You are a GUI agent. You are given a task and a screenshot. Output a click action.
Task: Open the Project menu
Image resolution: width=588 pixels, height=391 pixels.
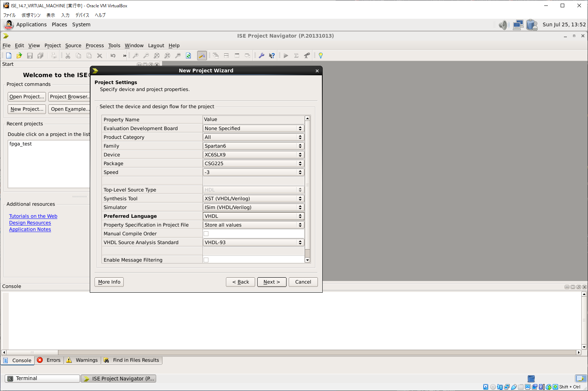point(53,45)
